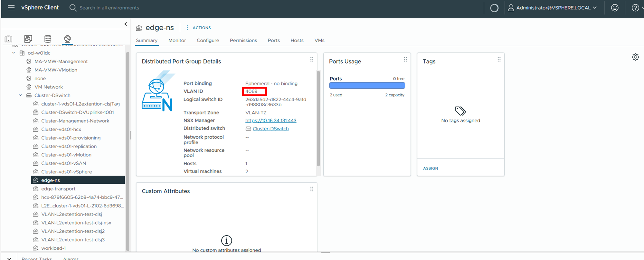Click the Cluster-vds01-vSAN port group icon
644x260 pixels.
click(x=36, y=163)
